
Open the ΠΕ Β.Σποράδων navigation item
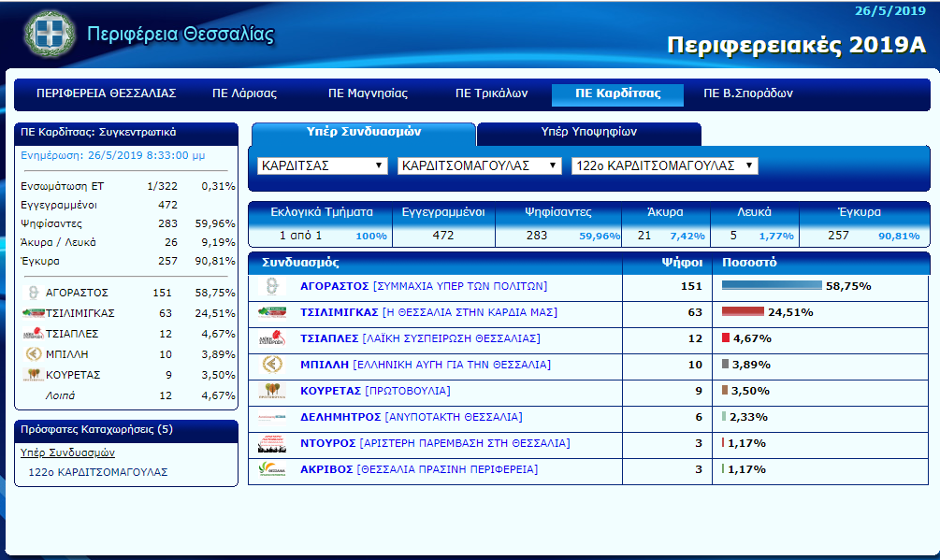coord(748,93)
